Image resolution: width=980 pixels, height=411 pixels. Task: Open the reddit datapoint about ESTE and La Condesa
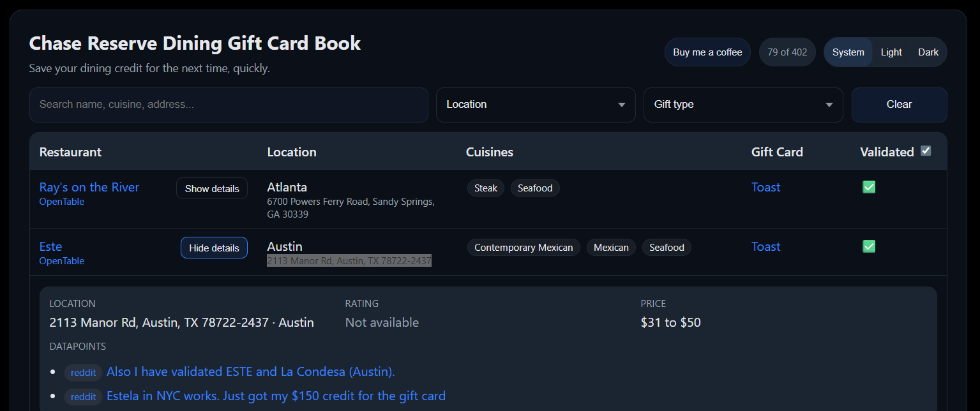click(250, 371)
